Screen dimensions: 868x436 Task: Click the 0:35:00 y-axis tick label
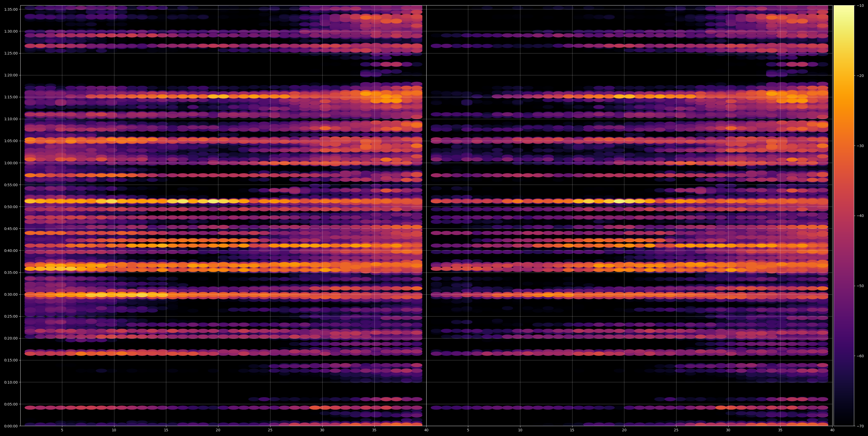click(11, 272)
